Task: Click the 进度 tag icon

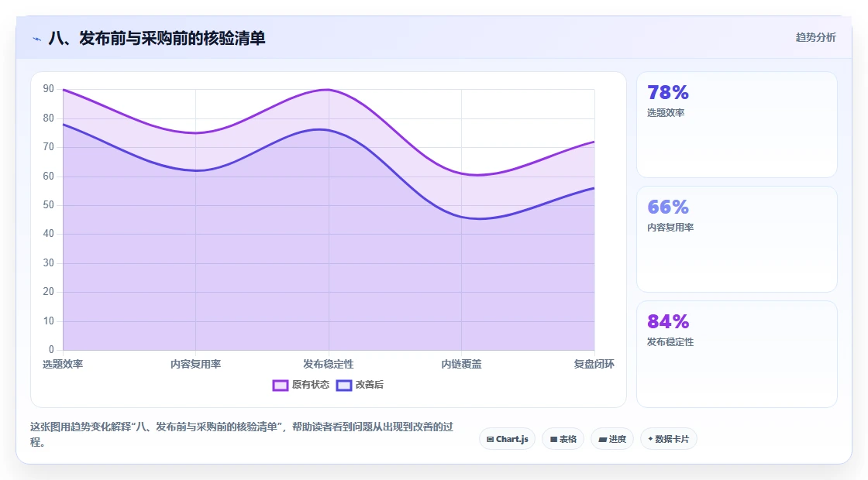Action: [603, 440]
